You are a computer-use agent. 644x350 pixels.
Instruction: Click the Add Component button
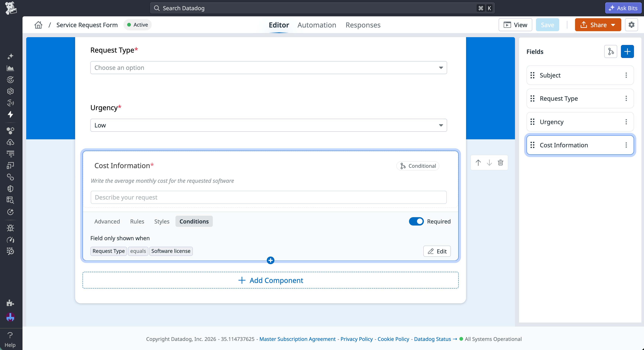coord(271,280)
